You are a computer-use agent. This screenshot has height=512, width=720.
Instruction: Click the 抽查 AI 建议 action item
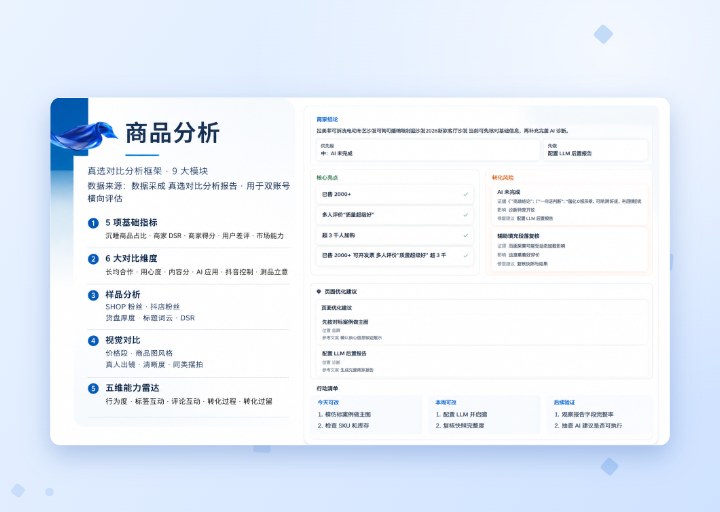pyautogui.click(x=588, y=426)
